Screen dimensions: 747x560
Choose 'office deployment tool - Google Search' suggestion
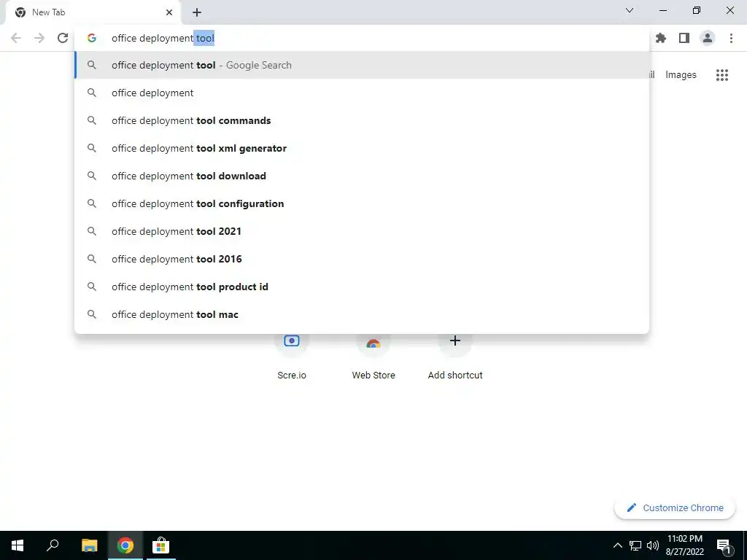click(x=362, y=65)
